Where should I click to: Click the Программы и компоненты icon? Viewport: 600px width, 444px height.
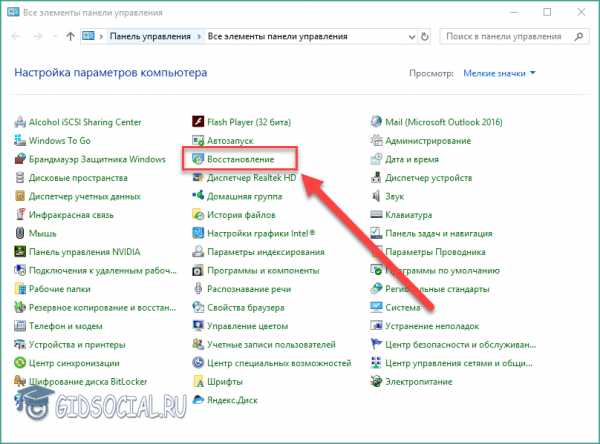[198, 270]
